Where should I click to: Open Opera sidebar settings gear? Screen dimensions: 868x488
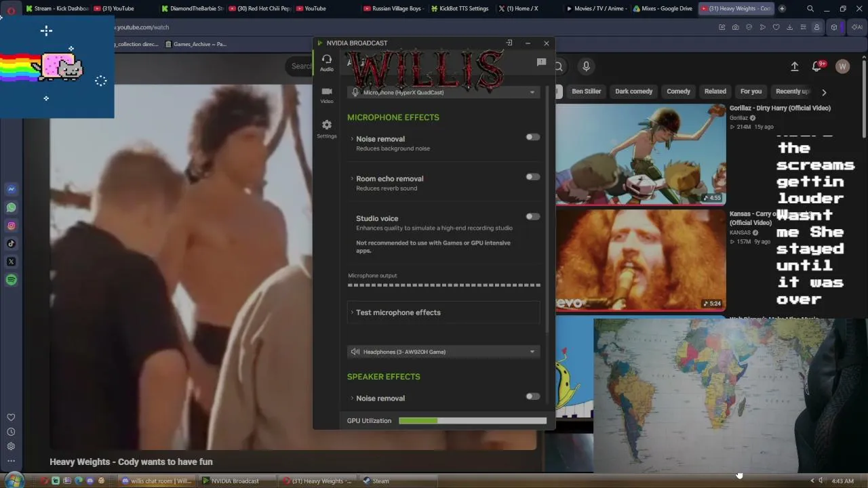pyautogui.click(x=11, y=446)
